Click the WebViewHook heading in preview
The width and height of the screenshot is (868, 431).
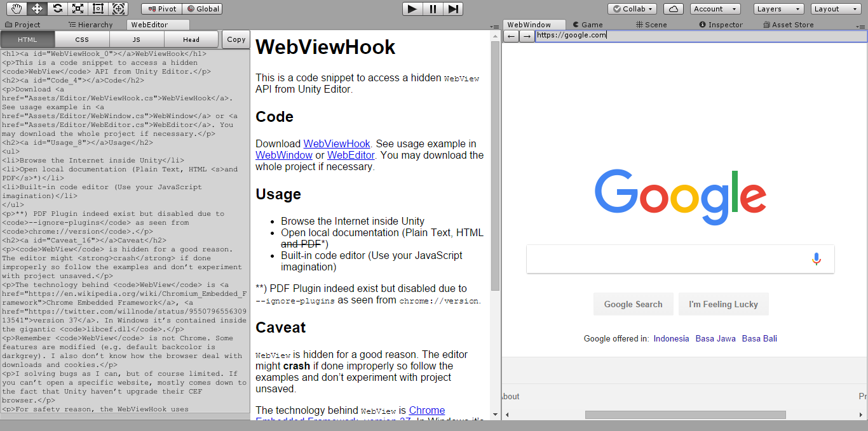pyautogui.click(x=325, y=47)
